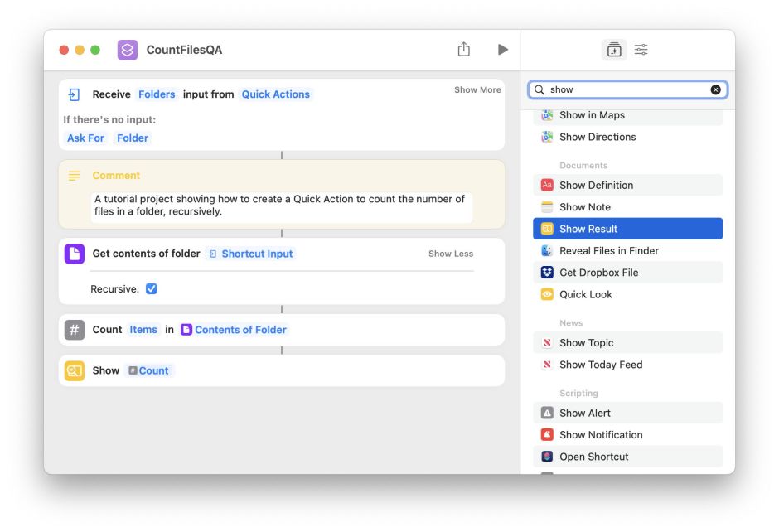Clear the show search query
Viewport: 779px width, 532px height.
(716, 89)
